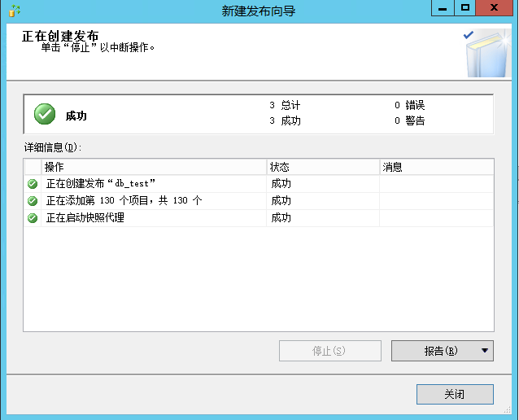Click the 关闭 button
The width and height of the screenshot is (519, 420).
[x=455, y=394]
